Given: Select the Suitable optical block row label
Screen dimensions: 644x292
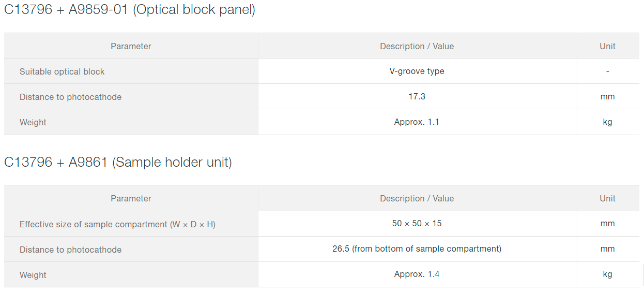Looking at the screenshot, I should (62, 72).
